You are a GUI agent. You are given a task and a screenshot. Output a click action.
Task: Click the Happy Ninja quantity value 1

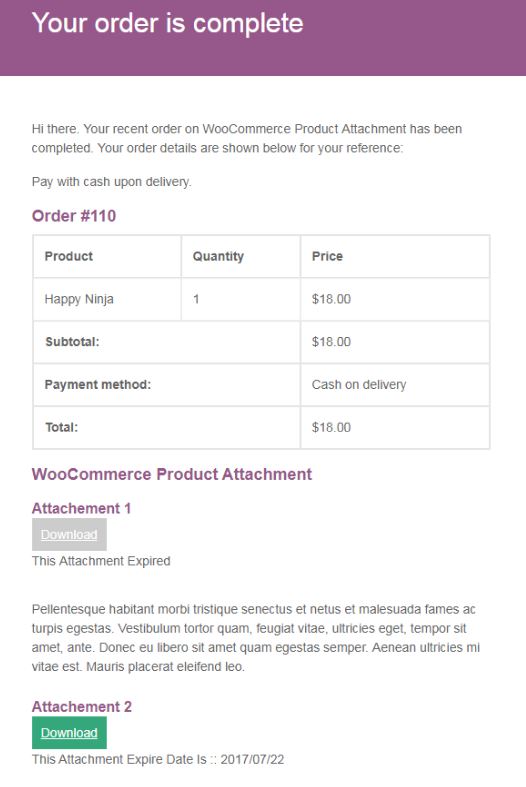pyautogui.click(x=196, y=299)
